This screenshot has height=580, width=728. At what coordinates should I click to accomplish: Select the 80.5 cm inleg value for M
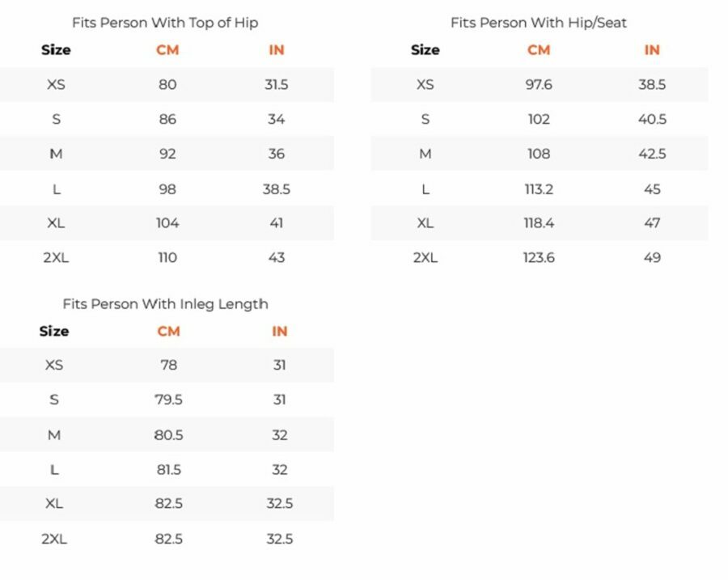pos(168,435)
